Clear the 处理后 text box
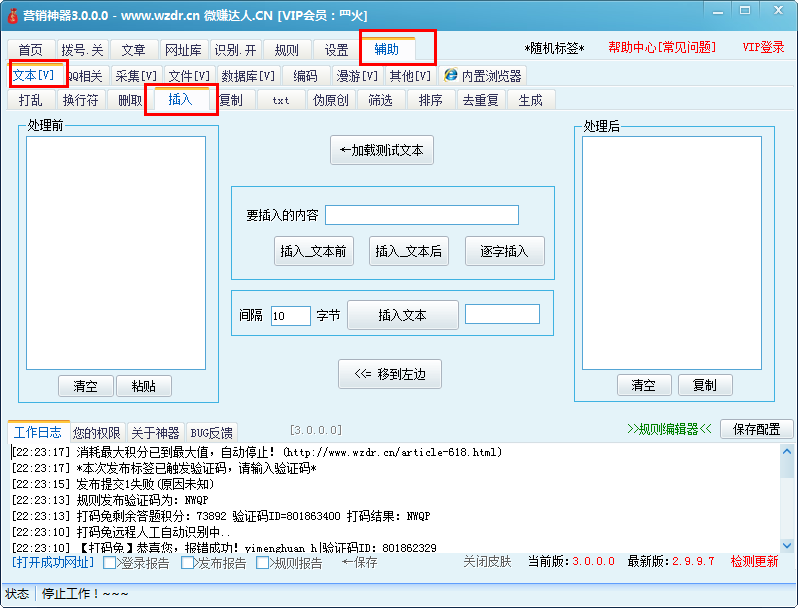Screen dimensions: 798x608 (644, 385)
